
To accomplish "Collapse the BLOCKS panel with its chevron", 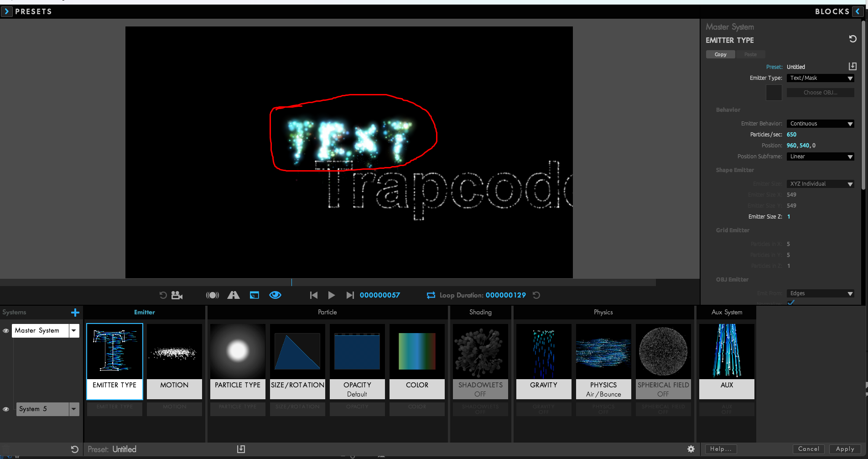I will 858,11.
